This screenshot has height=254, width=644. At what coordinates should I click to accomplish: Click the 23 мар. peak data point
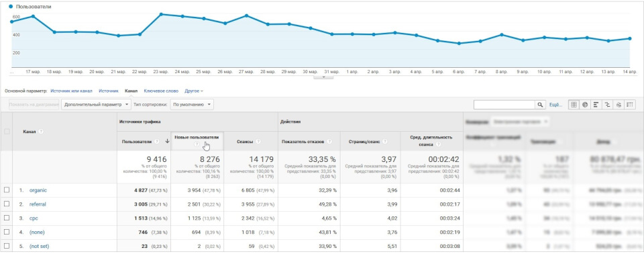(x=161, y=14)
